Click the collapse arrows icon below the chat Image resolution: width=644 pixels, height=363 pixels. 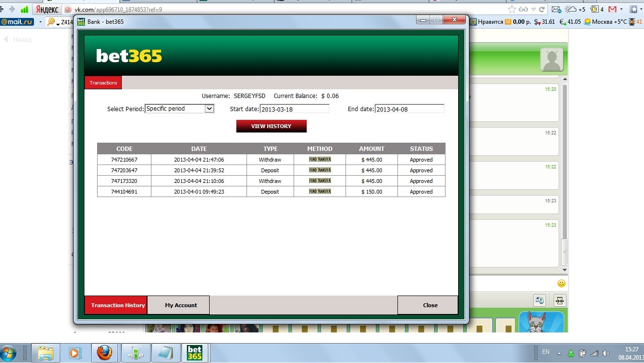pos(560,300)
